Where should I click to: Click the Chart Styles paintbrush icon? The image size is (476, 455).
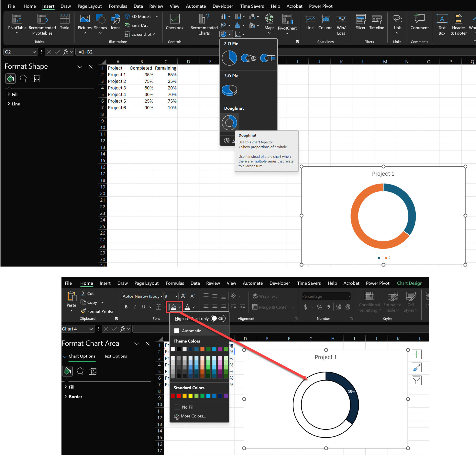tap(416, 367)
